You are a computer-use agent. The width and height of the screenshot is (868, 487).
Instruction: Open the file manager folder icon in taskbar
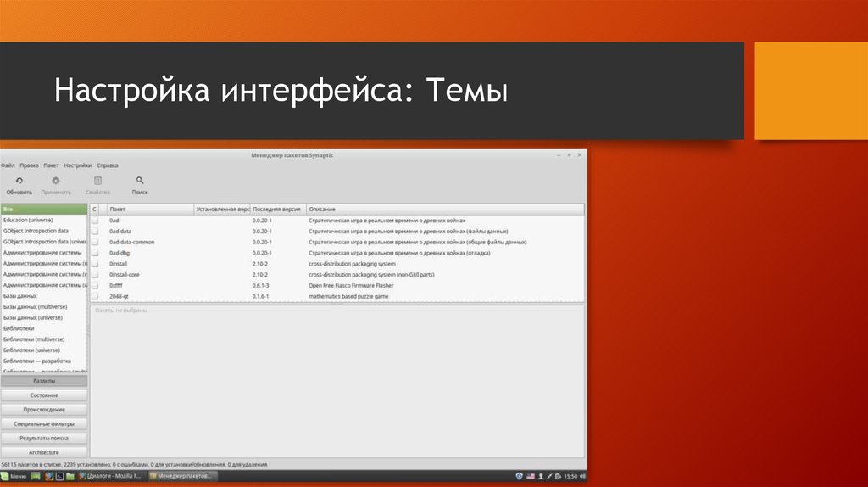(x=70, y=476)
